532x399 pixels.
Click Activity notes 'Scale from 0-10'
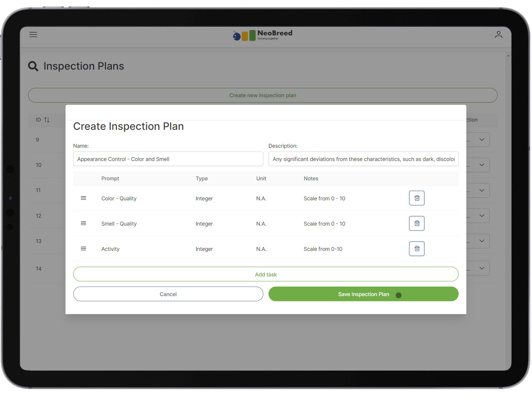click(x=323, y=249)
